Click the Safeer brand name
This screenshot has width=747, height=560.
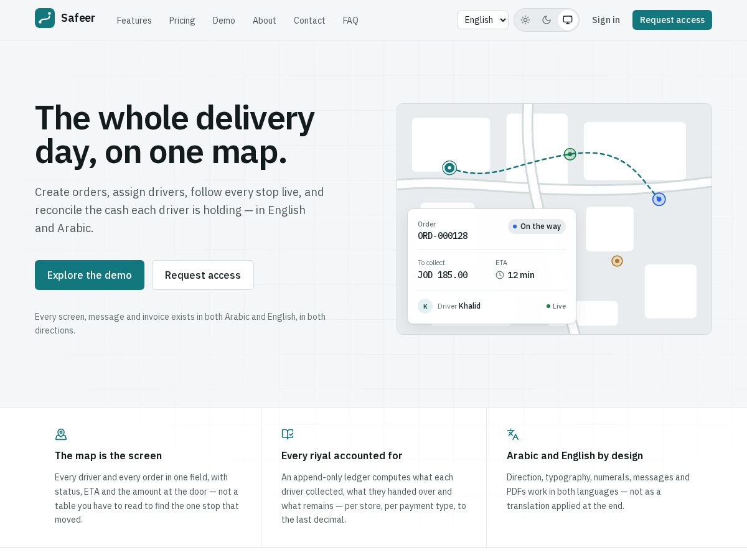pos(78,18)
